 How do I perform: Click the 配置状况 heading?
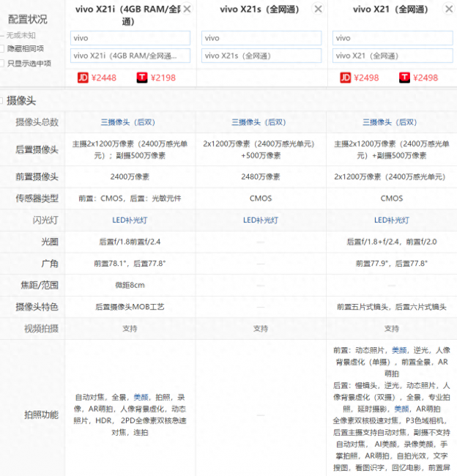tap(28, 20)
